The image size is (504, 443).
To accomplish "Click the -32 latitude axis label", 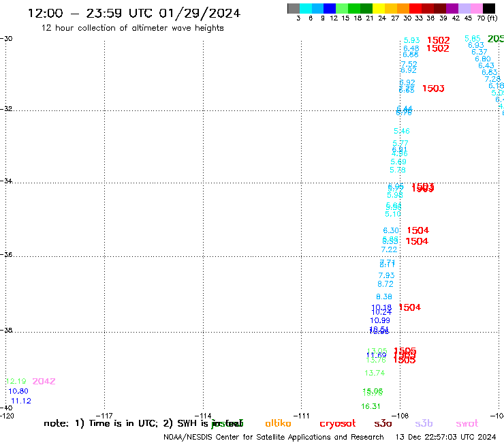I will click(6, 109).
